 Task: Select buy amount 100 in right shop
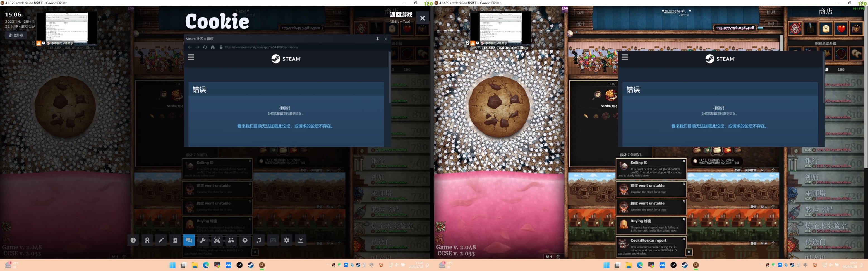coord(841,69)
